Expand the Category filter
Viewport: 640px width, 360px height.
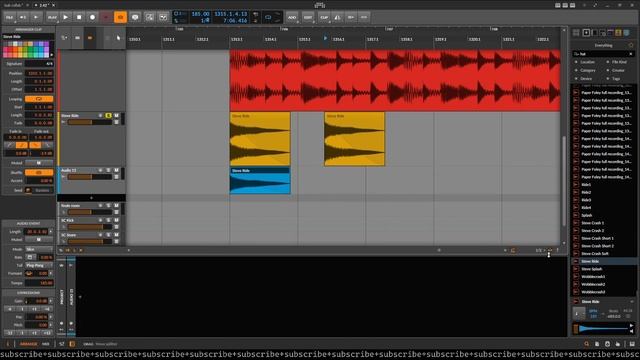(x=585, y=70)
